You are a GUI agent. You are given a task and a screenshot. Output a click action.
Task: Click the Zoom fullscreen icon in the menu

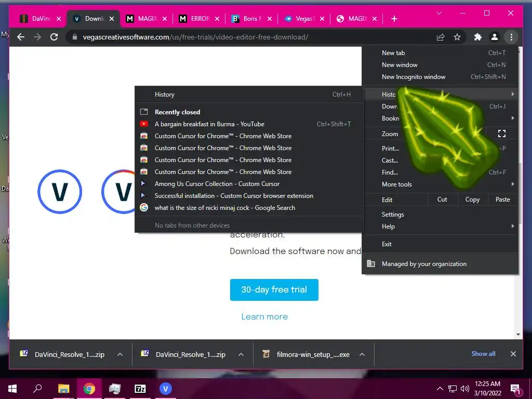[x=501, y=134]
